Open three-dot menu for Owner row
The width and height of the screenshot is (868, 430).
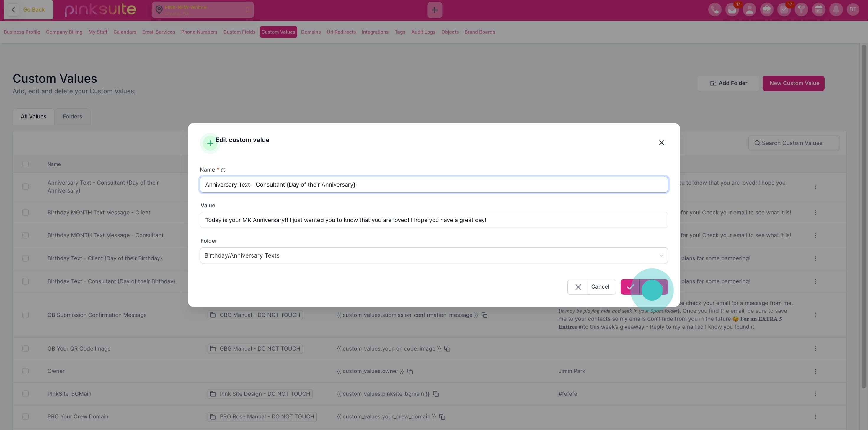pos(815,371)
